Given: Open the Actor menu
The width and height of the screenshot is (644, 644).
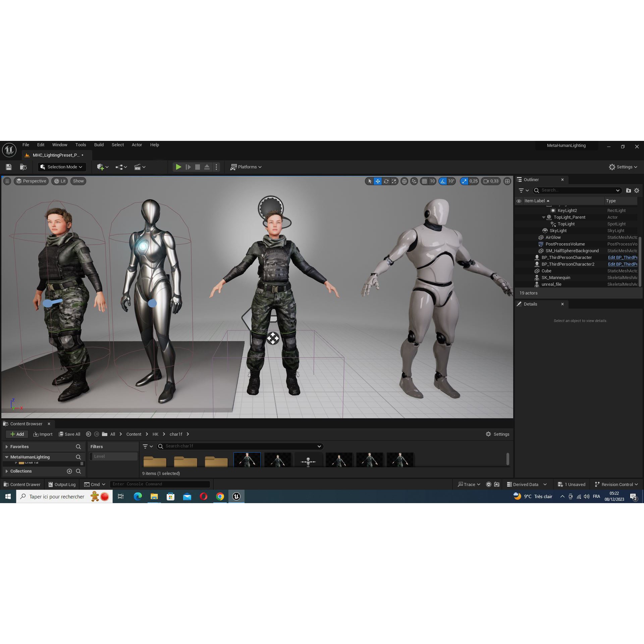Looking at the screenshot, I should click(137, 145).
